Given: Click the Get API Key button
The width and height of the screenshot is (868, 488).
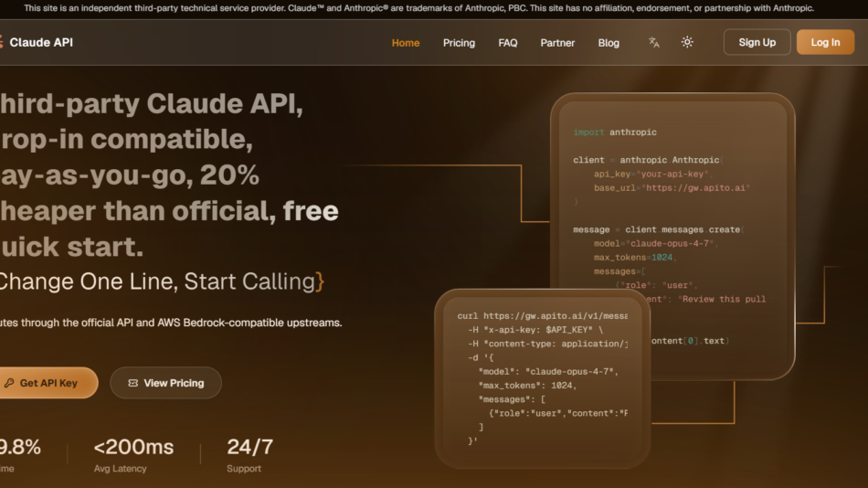Looking at the screenshot, I should click(x=48, y=383).
